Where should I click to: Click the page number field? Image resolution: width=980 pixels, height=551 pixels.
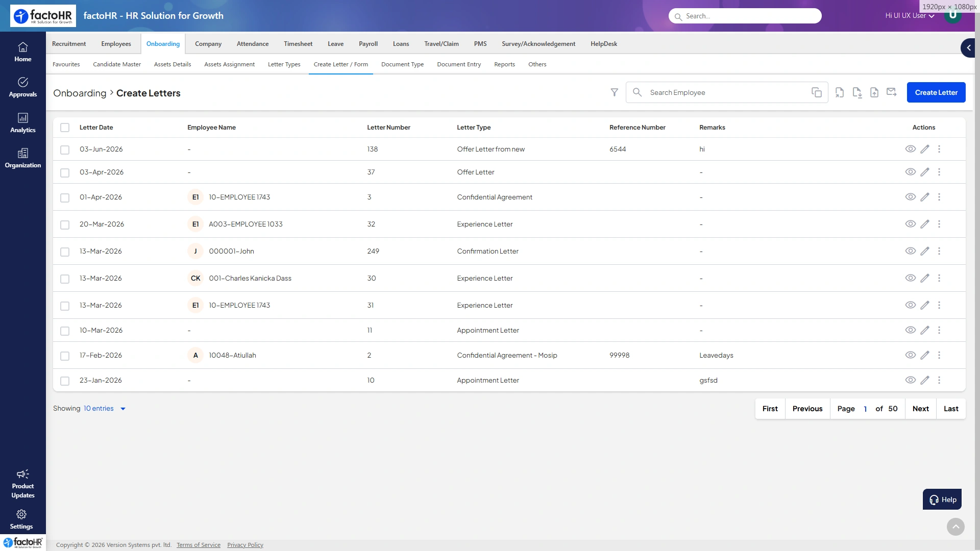point(865,409)
